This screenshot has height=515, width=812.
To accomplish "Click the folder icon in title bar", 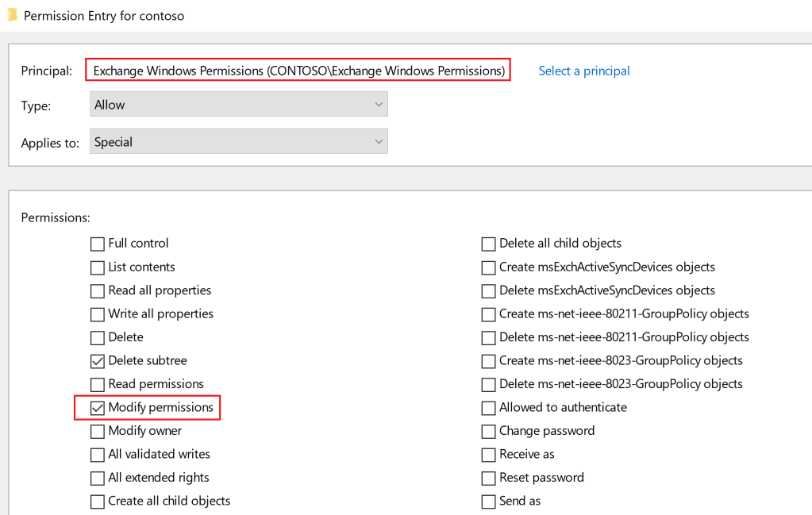I will coord(12,15).
